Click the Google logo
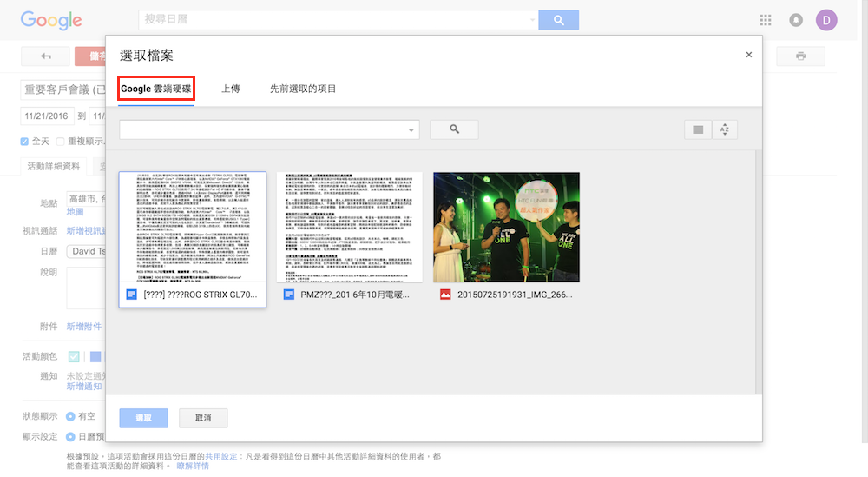The width and height of the screenshot is (868, 477). coord(51,21)
